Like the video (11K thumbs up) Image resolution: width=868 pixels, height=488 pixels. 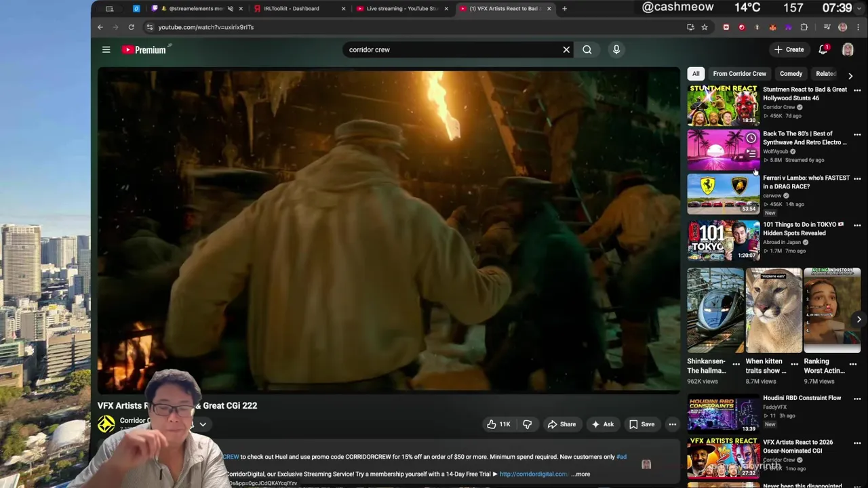click(498, 424)
